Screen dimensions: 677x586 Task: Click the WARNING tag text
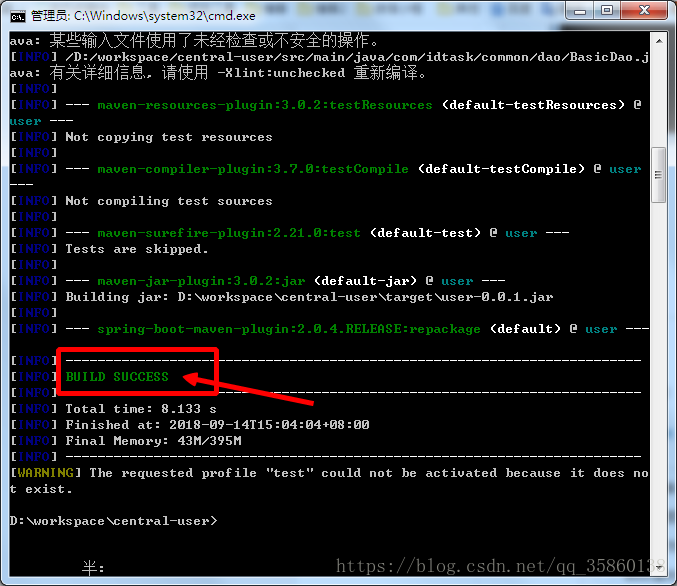click(x=45, y=472)
